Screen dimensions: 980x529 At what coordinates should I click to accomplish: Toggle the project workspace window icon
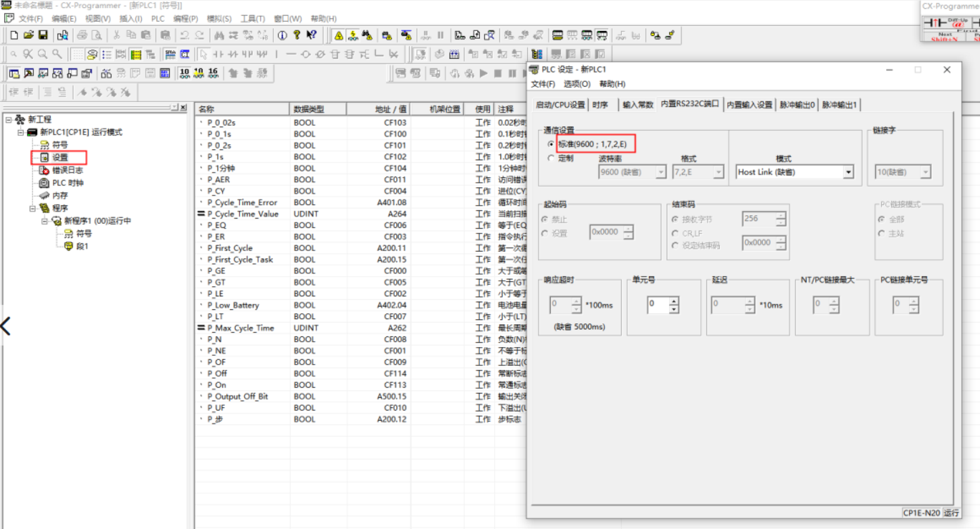[14, 73]
